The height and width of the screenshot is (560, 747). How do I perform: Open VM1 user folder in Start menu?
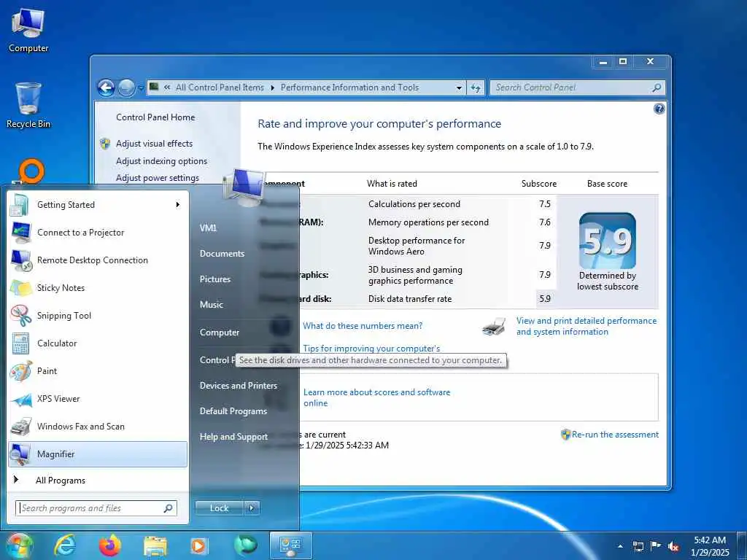click(x=208, y=228)
